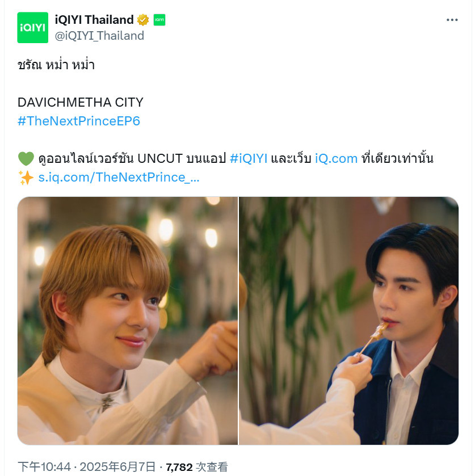This screenshot has height=476, width=475.
Task: Click the DAVICHMETHA CITY text line
Action: (x=81, y=102)
